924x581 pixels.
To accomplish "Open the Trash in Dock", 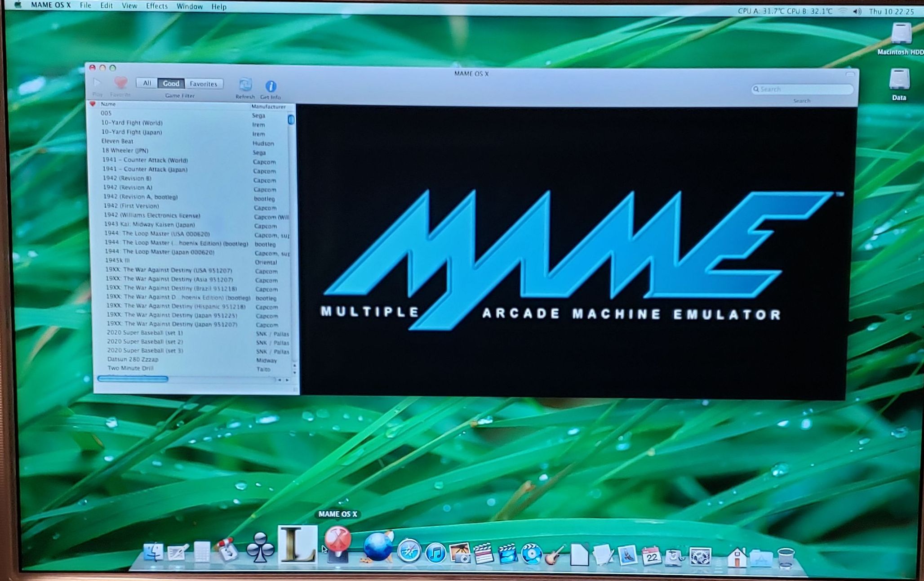I will click(x=786, y=558).
